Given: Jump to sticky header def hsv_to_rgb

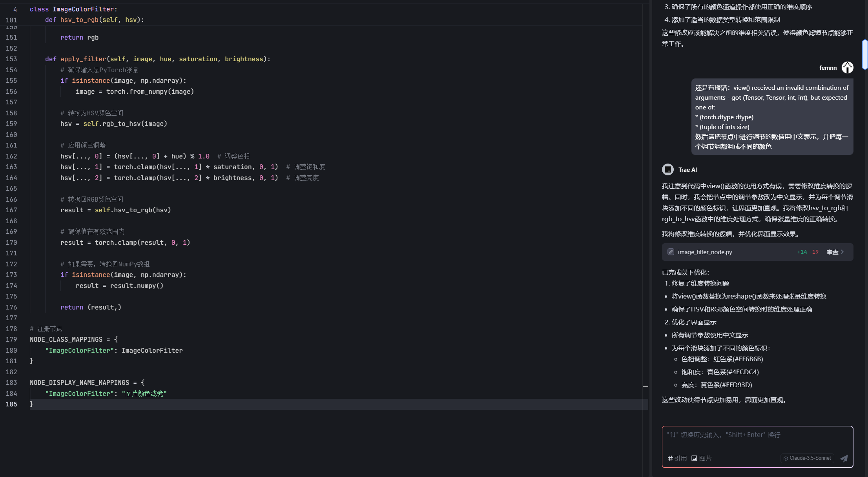Looking at the screenshot, I should click(x=79, y=20).
